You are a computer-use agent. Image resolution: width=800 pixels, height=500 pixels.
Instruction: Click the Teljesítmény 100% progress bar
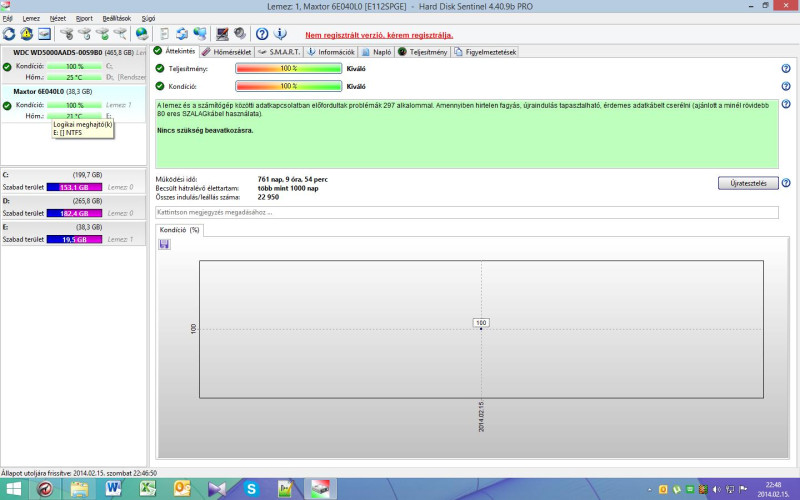point(289,68)
